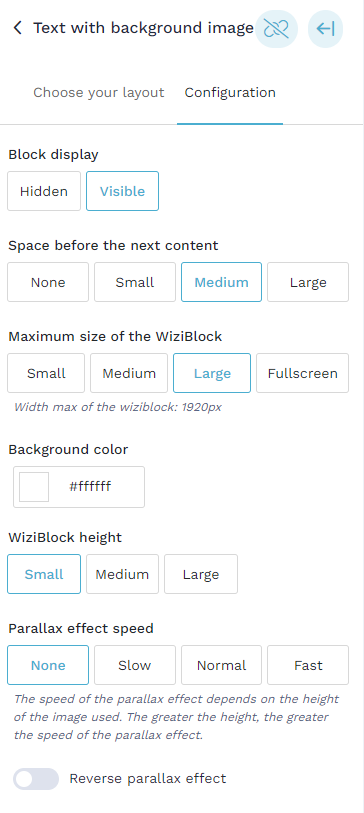This screenshot has height=813, width=364.
Task: Set maximum WiziBlock size to Fullscreen
Action: (302, 373)
